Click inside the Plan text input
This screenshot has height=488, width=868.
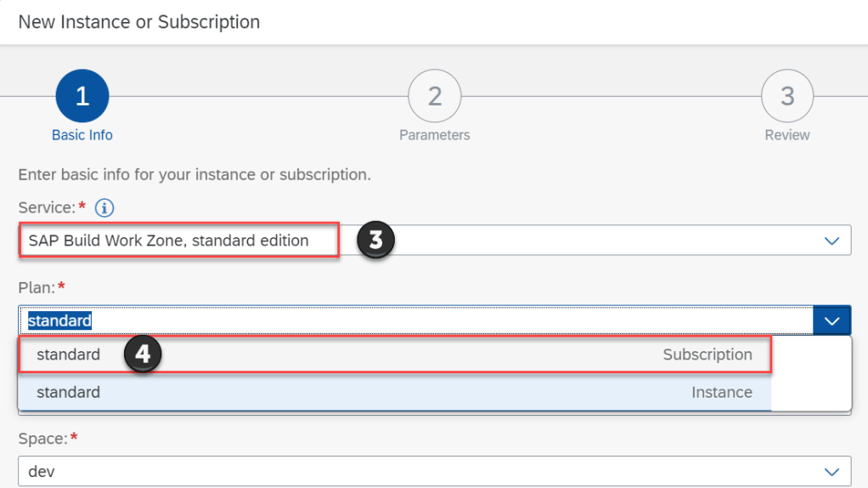416,321
